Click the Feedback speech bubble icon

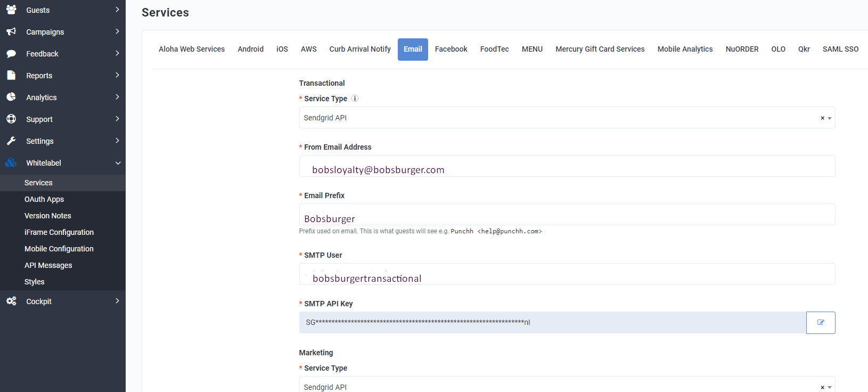(11, 54)
